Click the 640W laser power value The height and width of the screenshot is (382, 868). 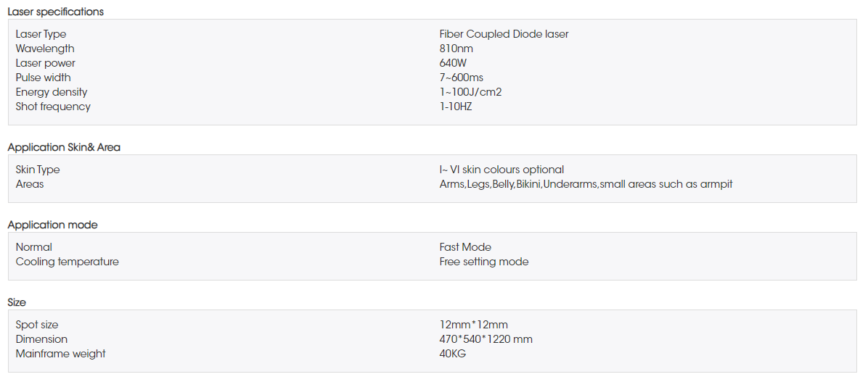[453, 63]
